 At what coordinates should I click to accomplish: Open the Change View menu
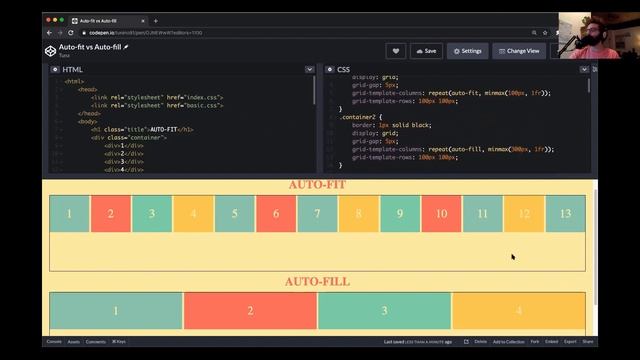tap(519, 51)
